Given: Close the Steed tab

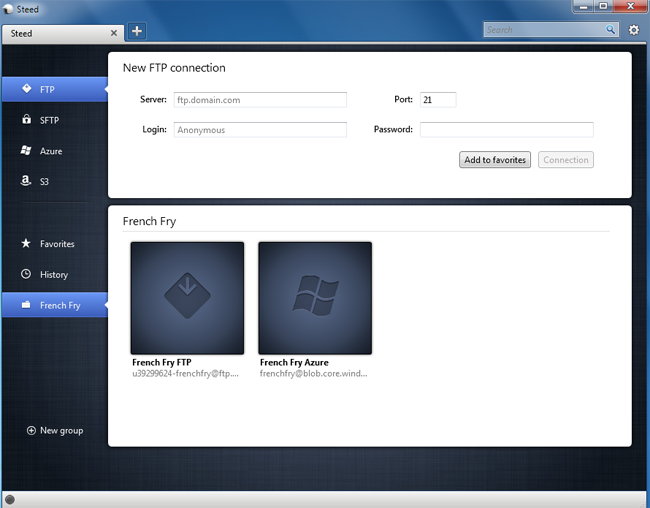Looking at the screenshot, I should [x=114, y=33].
